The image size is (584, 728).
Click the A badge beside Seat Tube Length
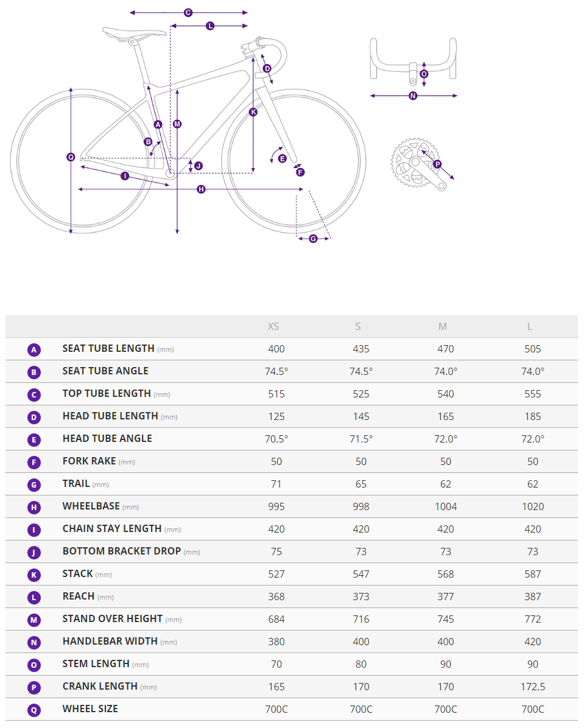coord(34,349)
